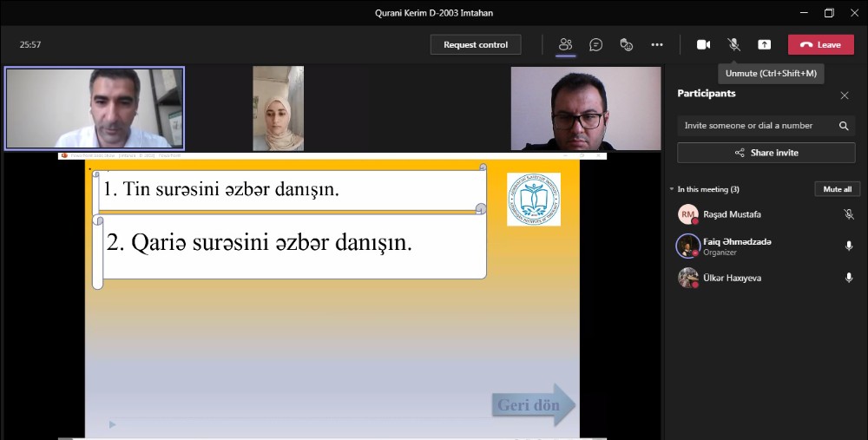Select the video of man with glasses
This screenshot has width=868, height=440.
click(586, 108)
